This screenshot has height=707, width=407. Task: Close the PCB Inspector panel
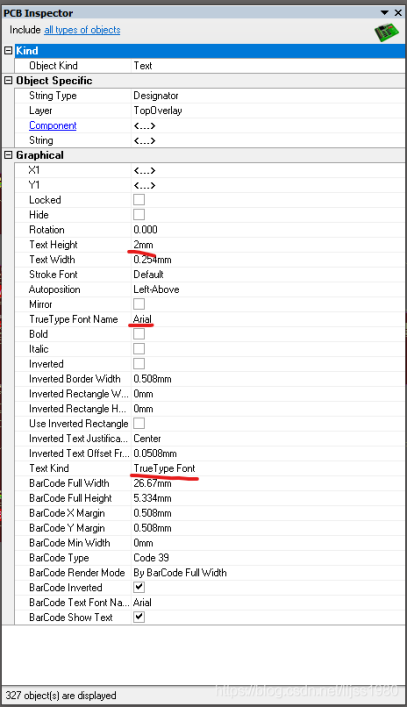[x=398, y=13]
